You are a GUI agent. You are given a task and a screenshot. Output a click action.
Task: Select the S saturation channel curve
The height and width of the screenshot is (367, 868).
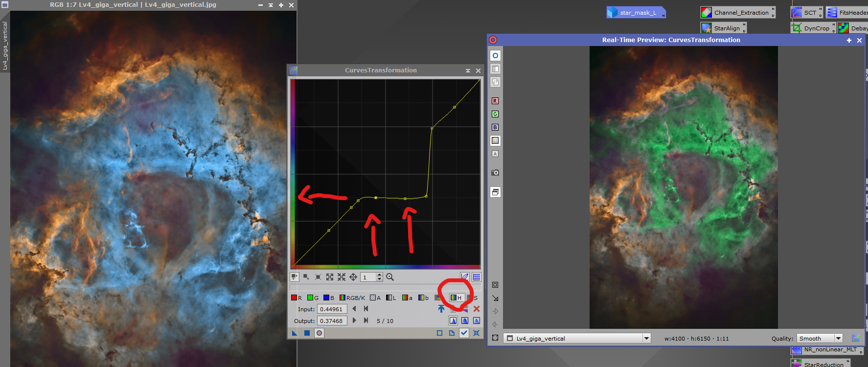[473, 298]
